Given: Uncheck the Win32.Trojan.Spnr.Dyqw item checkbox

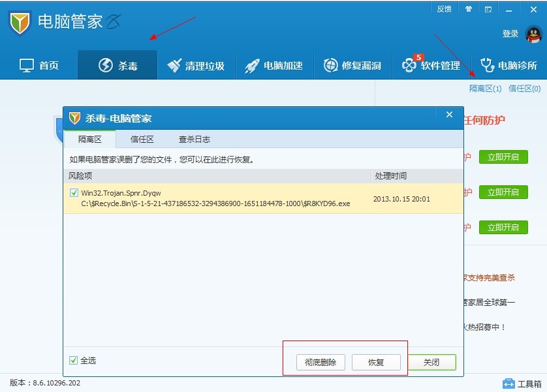Looking at the screenshot, I should [x=74, y=192].
